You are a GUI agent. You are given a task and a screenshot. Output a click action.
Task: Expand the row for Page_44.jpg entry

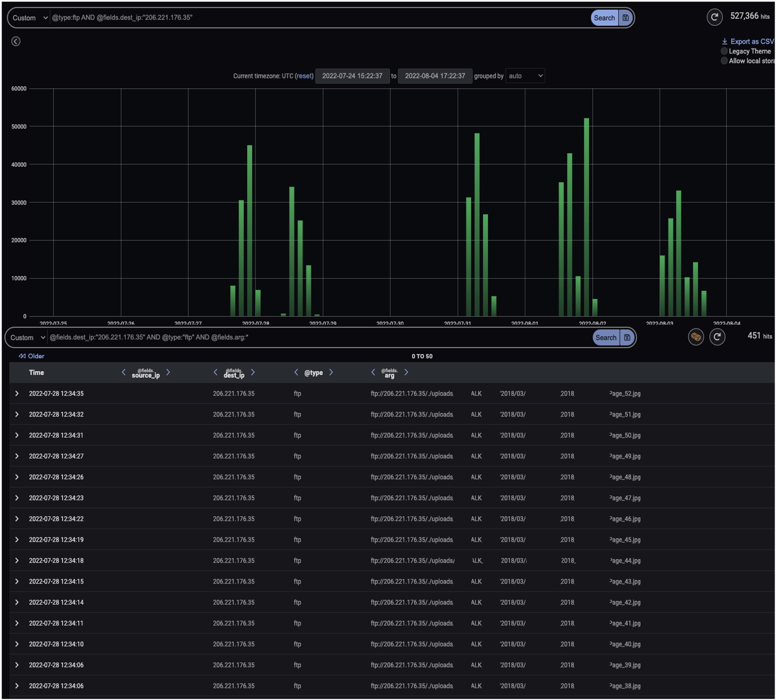[x=17, y=560]
